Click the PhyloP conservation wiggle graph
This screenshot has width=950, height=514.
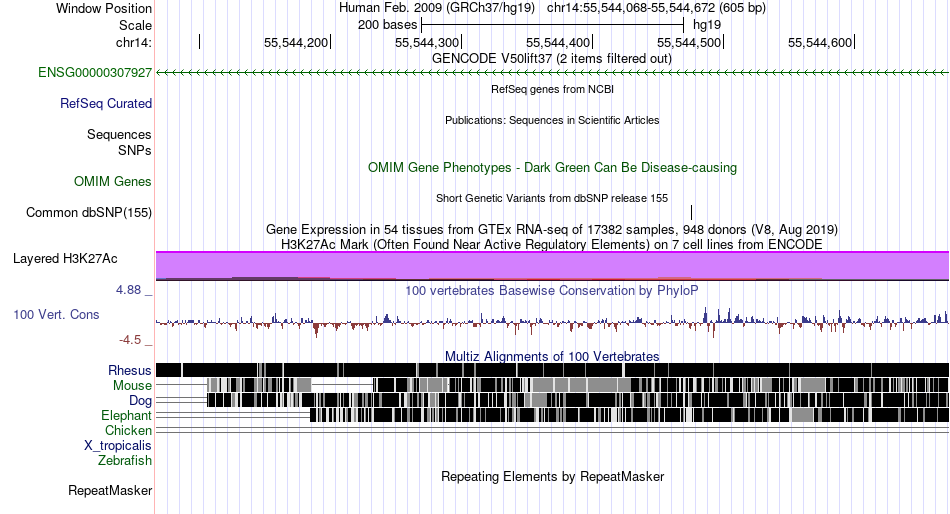pyautogui.click(x=552, y=322)
